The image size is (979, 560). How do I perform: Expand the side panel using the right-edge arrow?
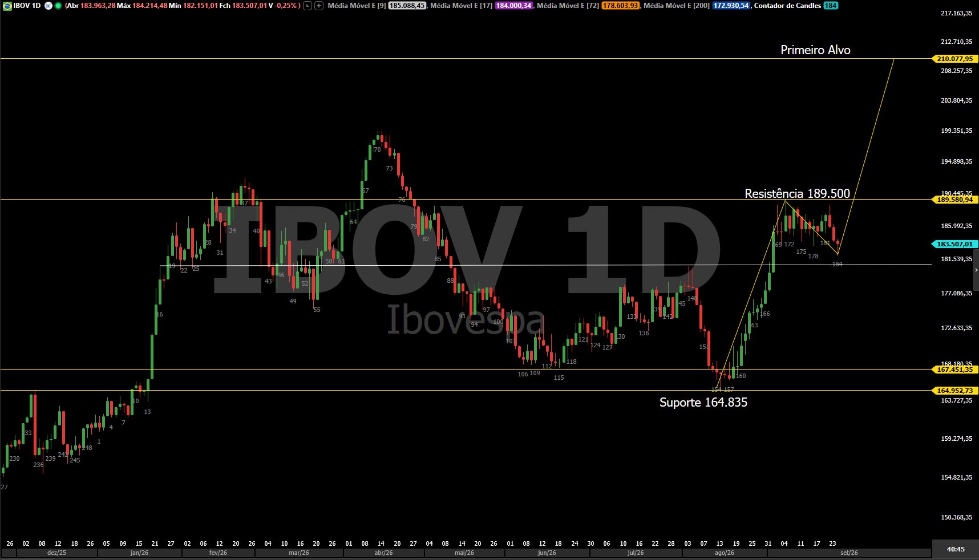coord(976,270)
